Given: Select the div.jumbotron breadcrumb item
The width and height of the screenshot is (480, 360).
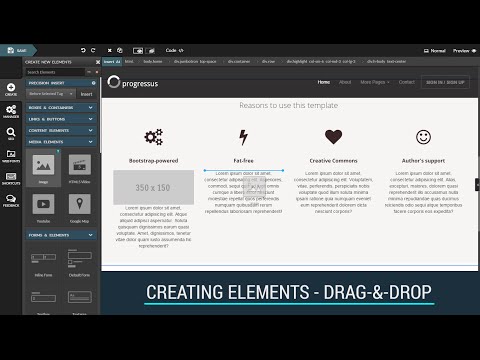Looking at the screenshot, I should pyautogui.click(x=195, y=62).
